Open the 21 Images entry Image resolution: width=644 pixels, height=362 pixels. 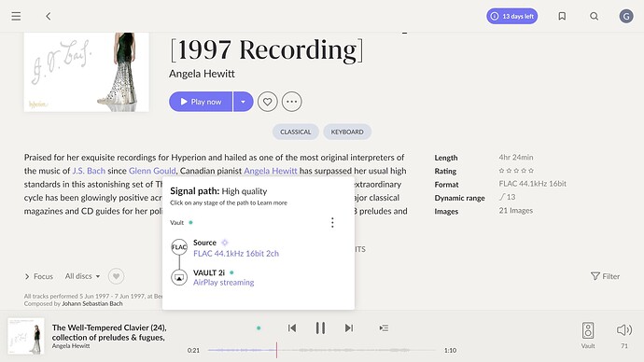coord(516,211)
